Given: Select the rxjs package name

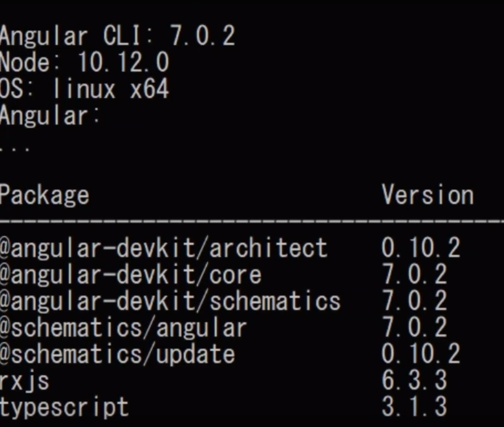Looking at the screenshot, I should (24, 381).
